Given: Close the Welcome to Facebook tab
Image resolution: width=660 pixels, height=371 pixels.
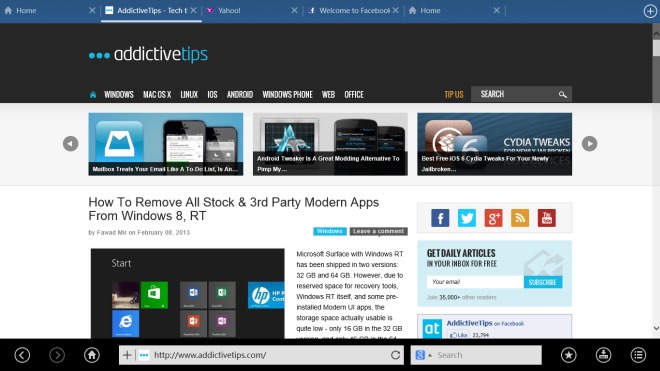Looking at the screenshot, I should pyautogui.click(x=396, y=11).
